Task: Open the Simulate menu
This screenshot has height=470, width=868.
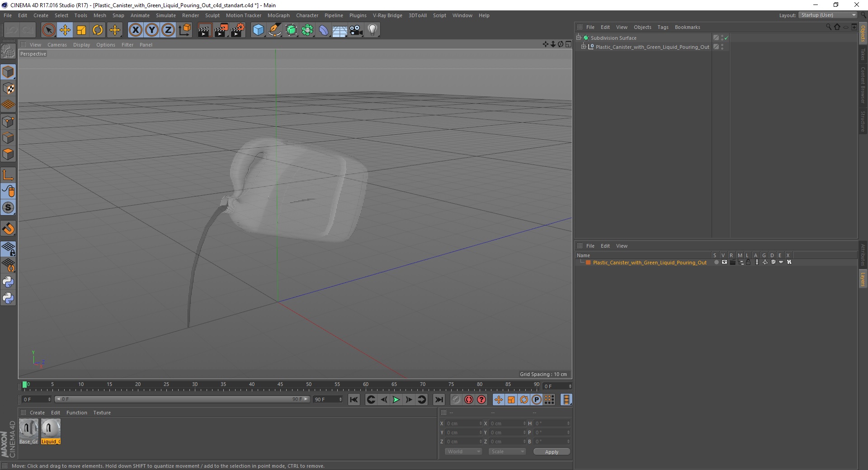Action: click(166, 15)
